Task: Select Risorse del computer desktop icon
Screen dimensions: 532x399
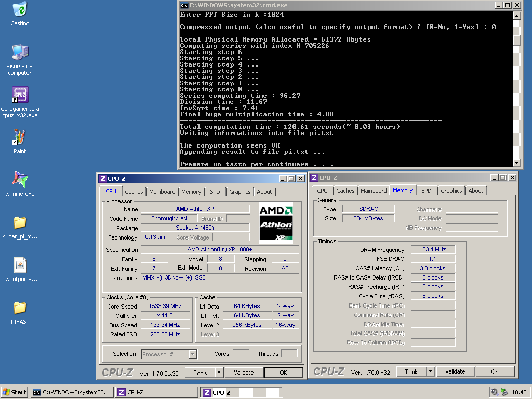Action: point(20,52)
